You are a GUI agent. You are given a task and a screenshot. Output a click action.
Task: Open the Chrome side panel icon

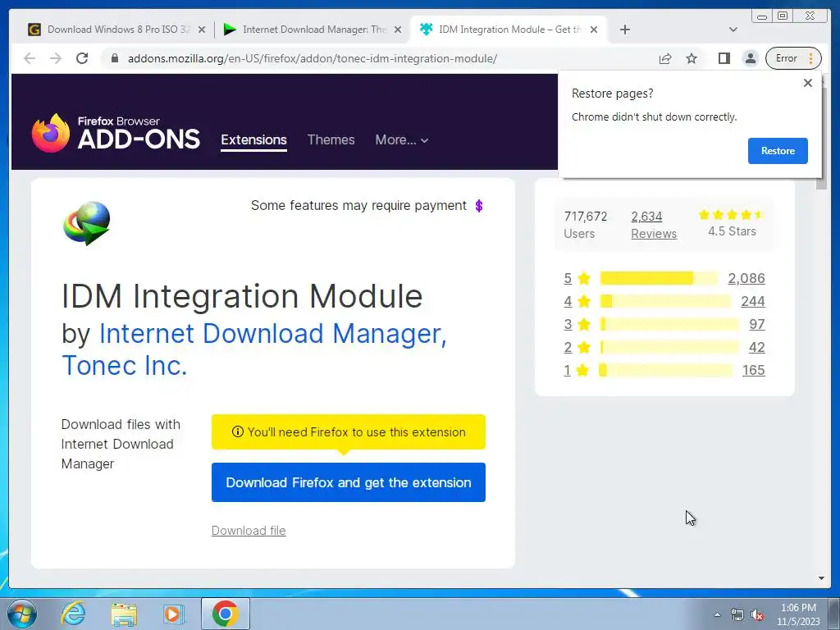click(x=724, y=58)
